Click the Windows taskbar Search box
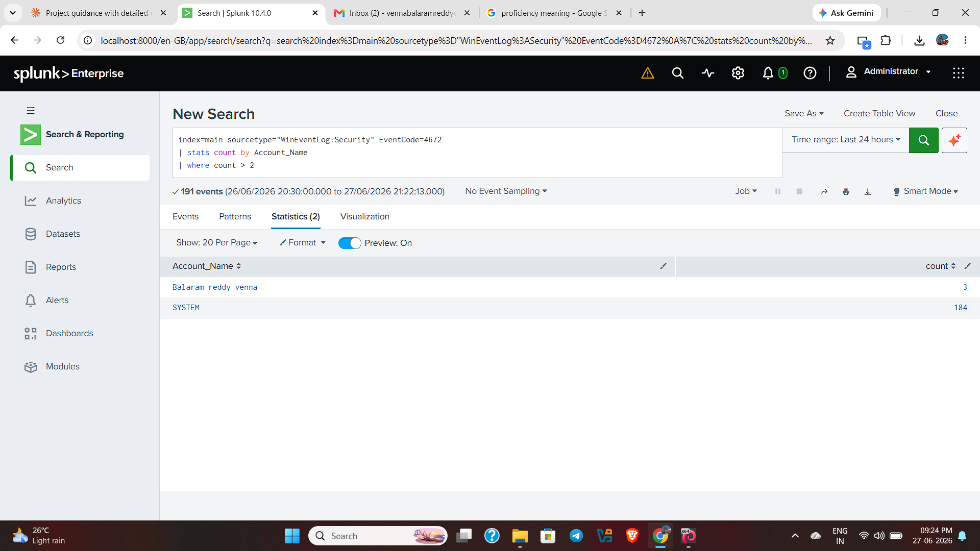This screenshot has height=551, width=980. coord(378,536)
